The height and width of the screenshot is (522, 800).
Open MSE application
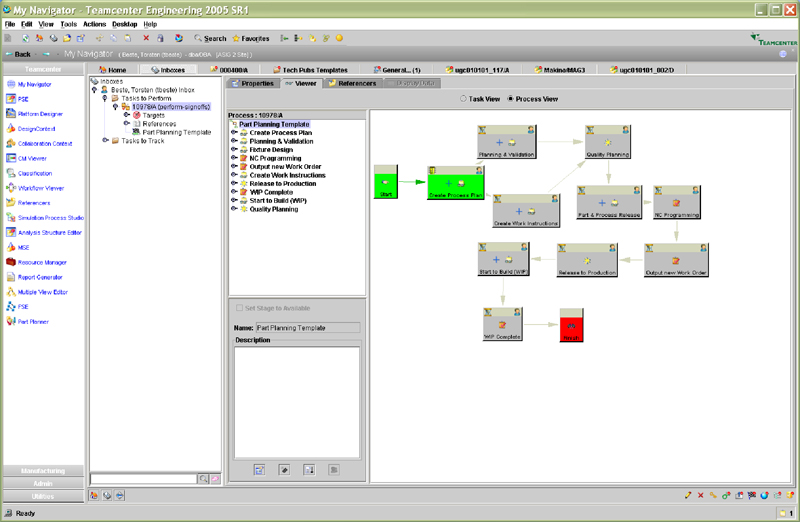[18, 247]
